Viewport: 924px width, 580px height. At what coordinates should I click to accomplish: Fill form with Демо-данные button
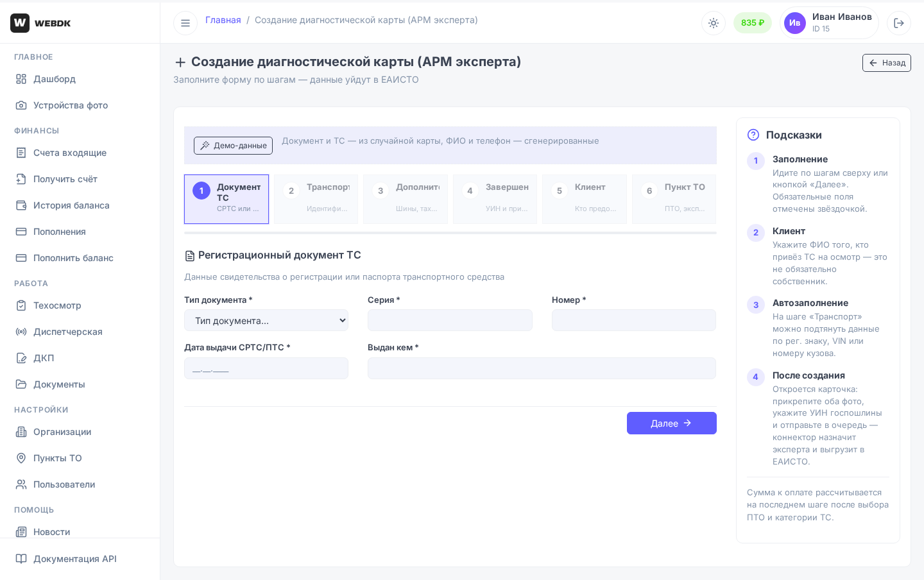pos(234,146)
